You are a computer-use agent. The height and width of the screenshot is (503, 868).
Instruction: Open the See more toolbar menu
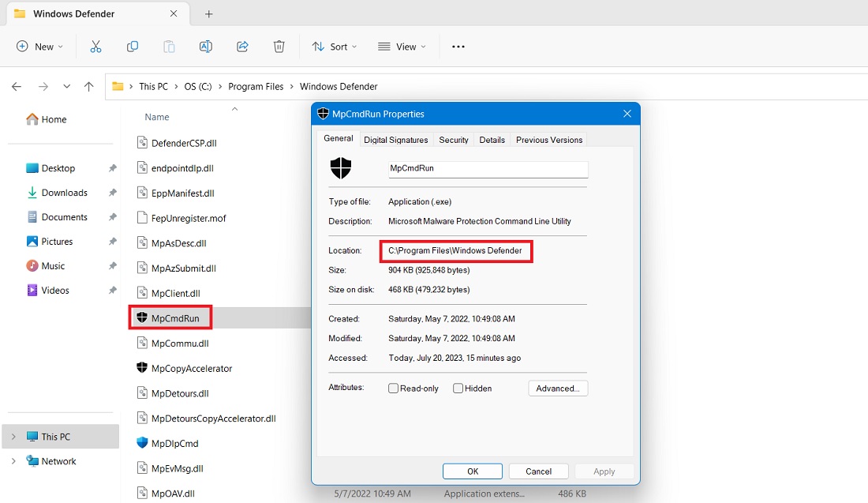click(458, 47)
